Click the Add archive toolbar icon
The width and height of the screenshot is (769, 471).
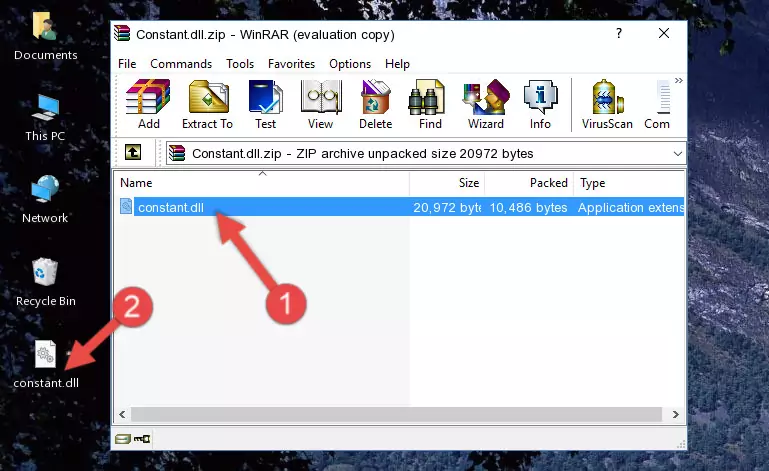tap(148, 105)
